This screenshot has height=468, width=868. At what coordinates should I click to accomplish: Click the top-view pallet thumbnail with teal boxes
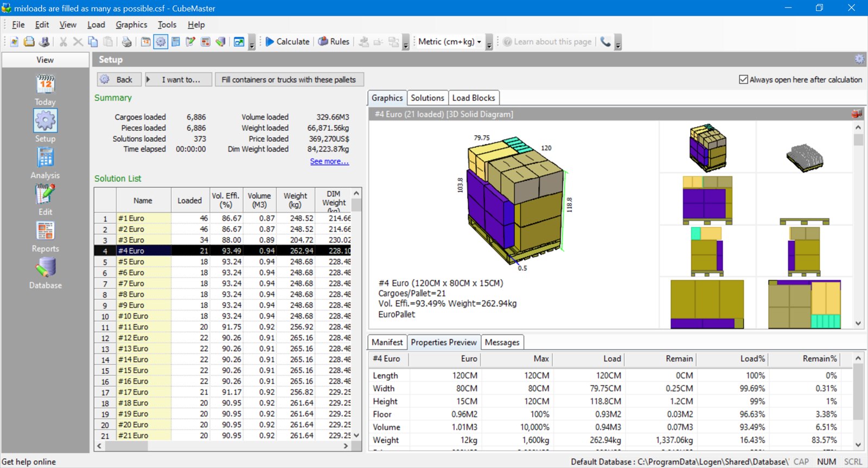click(805, 304)
